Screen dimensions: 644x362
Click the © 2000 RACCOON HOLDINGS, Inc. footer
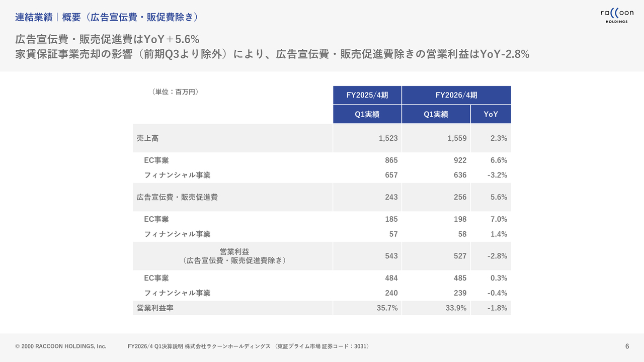pyautogui.click(x=61, y=346)
